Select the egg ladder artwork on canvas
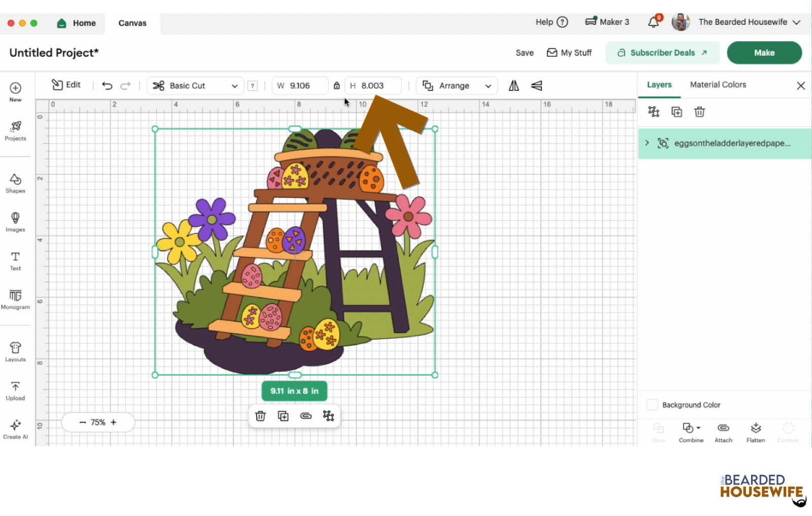The image size is (812, 516). (295, 252)
